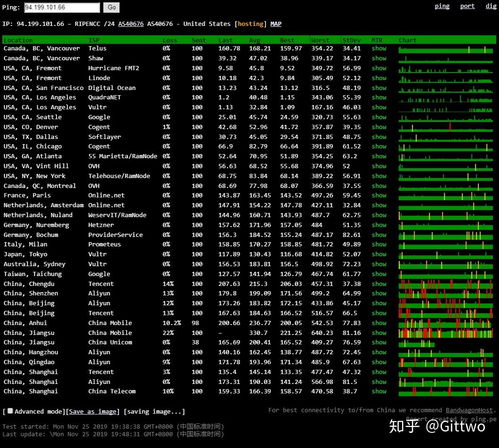Image resolution: width=499 pixels, height=448 pixels.
Task: Enable the Advanced mode checkbox
Action: click(10, 411)
